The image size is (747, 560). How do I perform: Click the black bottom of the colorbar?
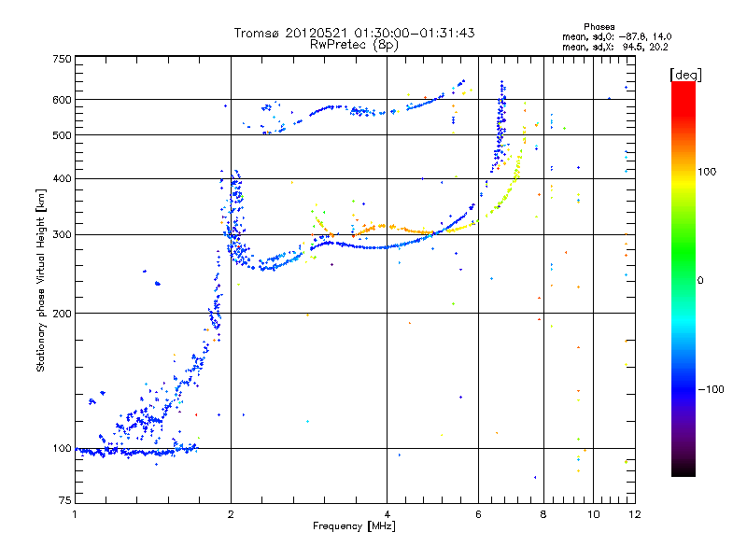[684, 471]
